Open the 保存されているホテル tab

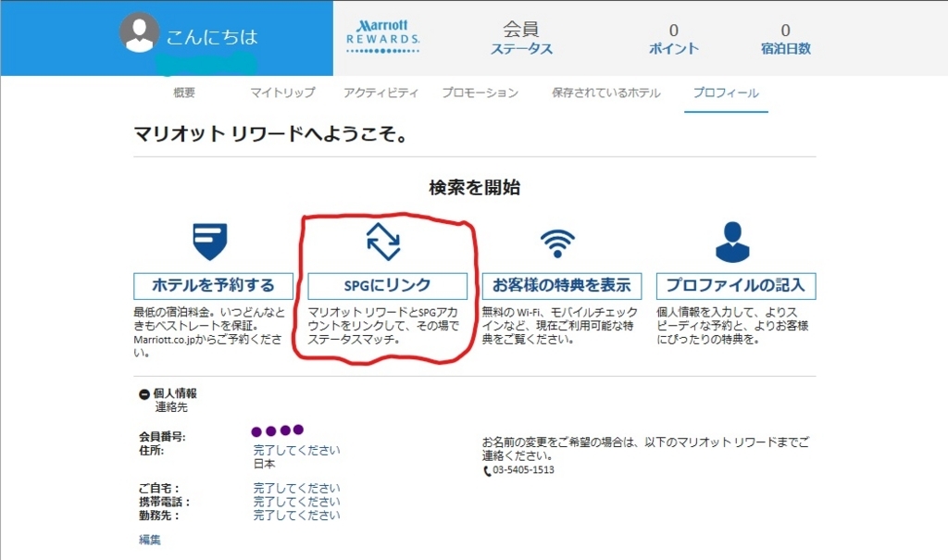605,93
